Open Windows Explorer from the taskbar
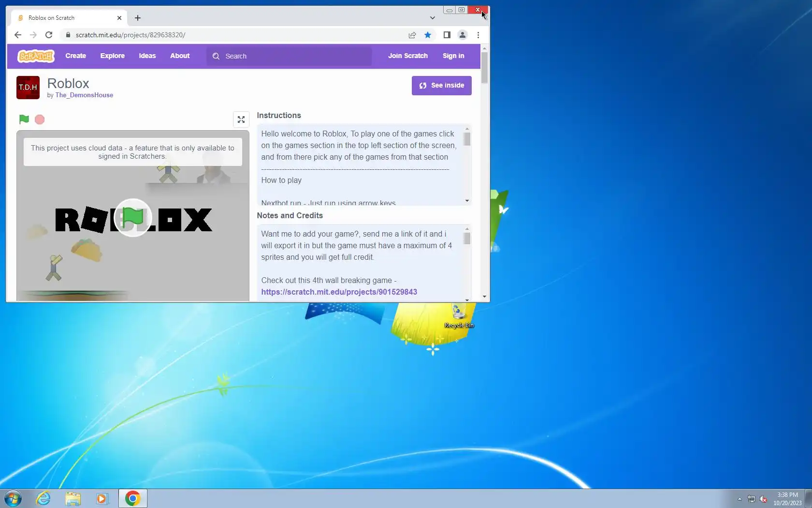 click(73, 498)
